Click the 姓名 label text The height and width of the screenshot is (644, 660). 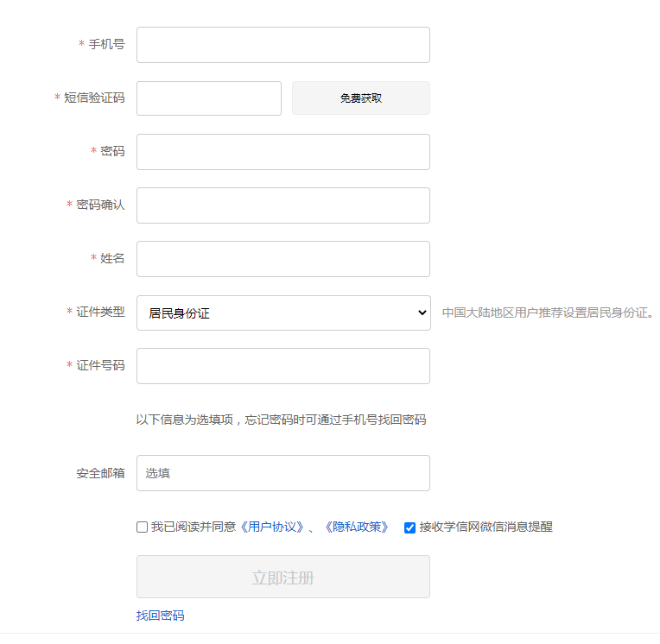coord(112,258)
